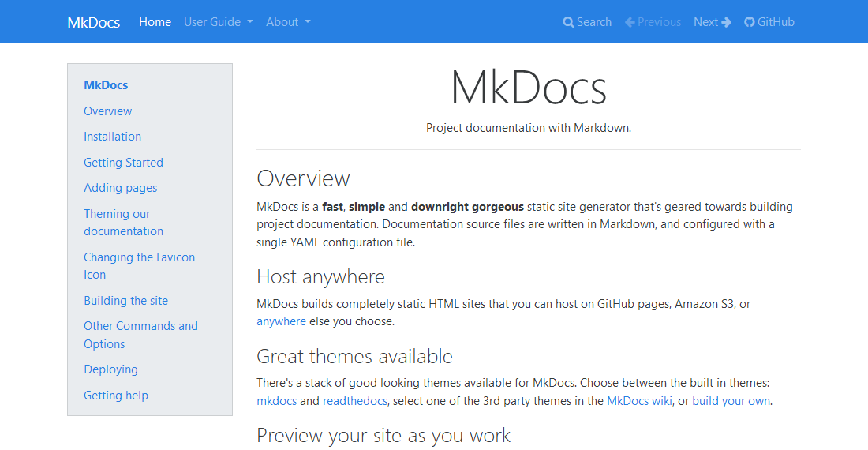Click the GitHub navbar text

(776, 22)
